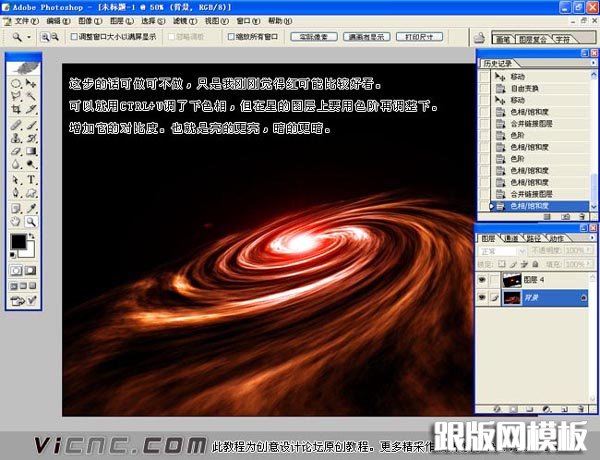Create new layer in Layers panel
The height and width of the screenshot is (460, 600).
pos(564,409)
